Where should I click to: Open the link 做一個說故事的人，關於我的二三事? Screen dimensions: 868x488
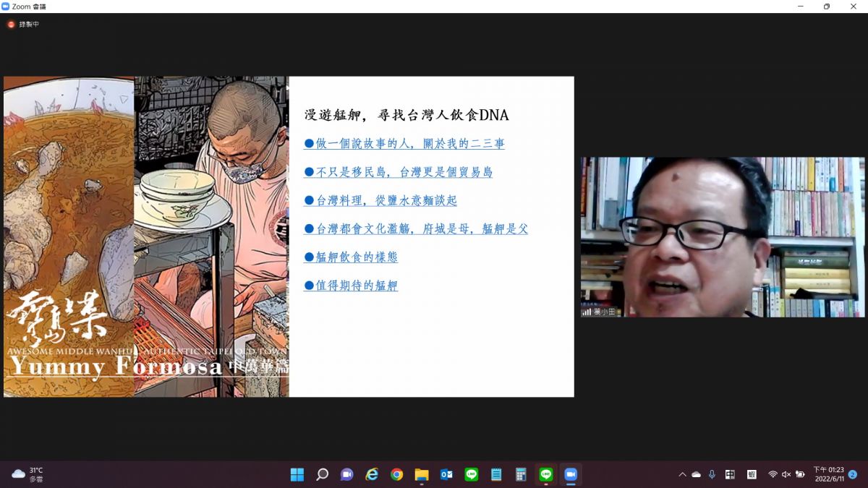tap(404, 144)
